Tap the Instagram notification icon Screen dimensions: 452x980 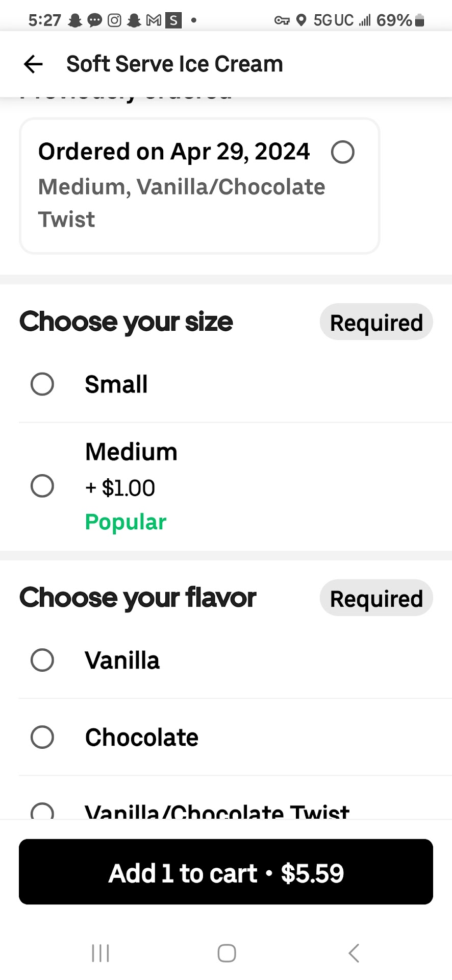pyautogui.click(x=115, y=20)
